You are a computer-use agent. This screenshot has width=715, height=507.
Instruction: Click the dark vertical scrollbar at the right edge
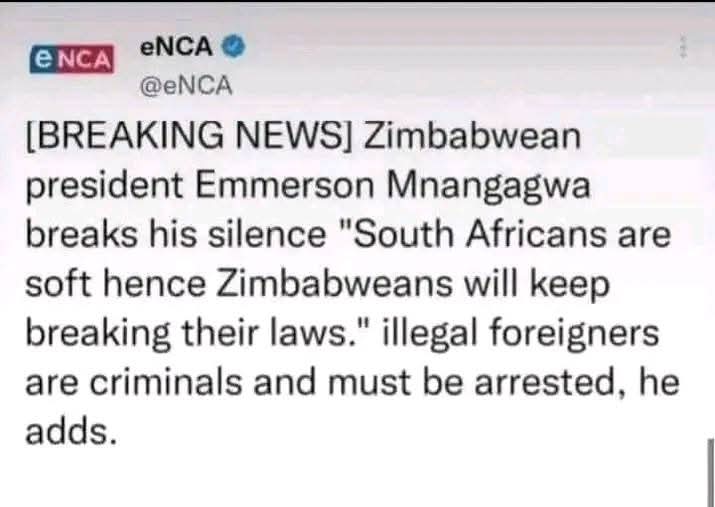(x=710, y=472)
